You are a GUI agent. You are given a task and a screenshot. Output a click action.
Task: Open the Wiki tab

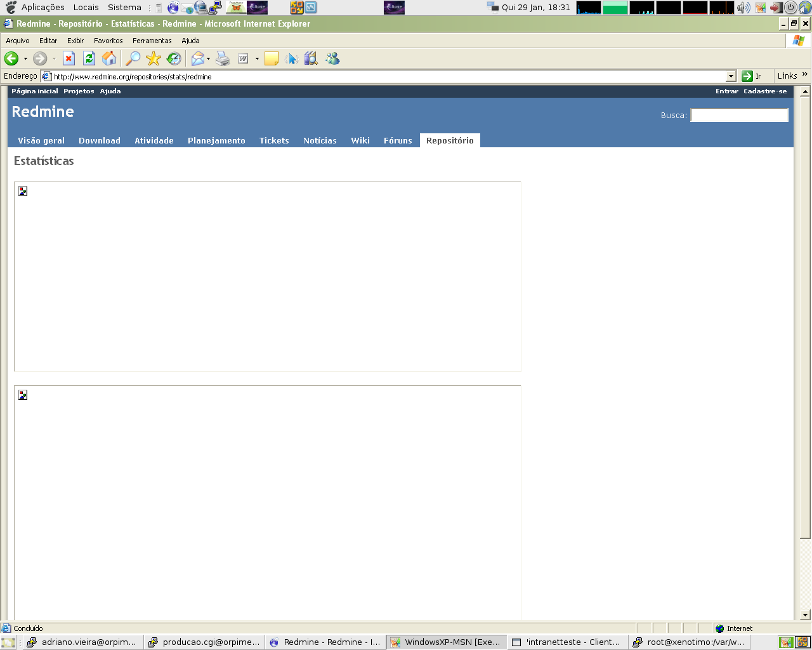tap(360, 140)
